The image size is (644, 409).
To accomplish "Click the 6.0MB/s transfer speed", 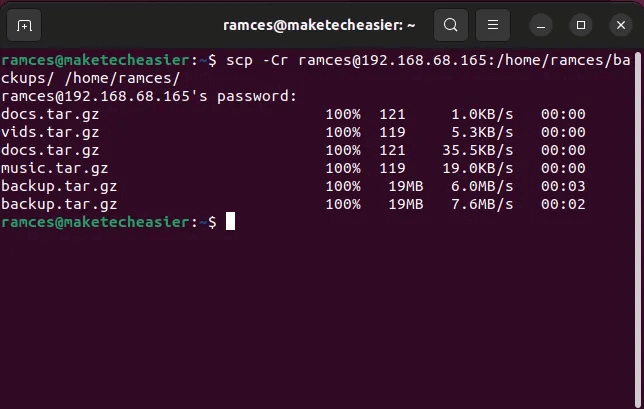I will pos(482,186).
